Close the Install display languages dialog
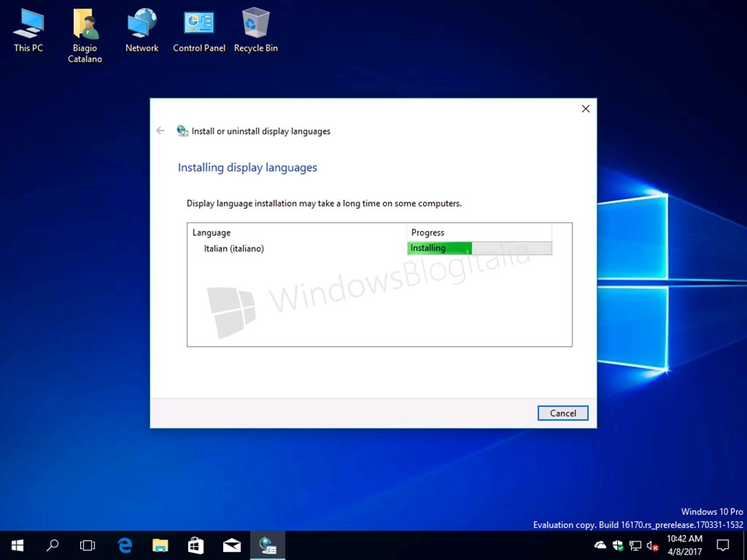The image size is (747, 560). point(585,109)
